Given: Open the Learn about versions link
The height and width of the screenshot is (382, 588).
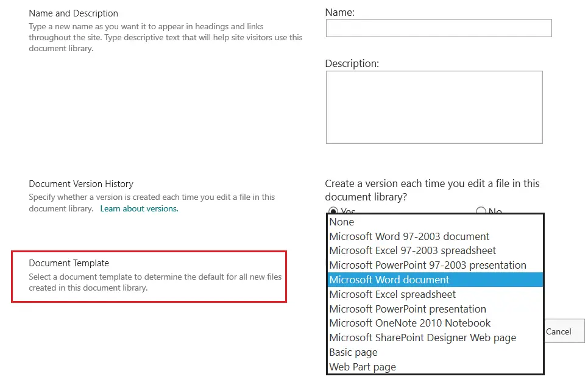Looking at the screenshot, I should pyautogui.click(x=139, y=209).
